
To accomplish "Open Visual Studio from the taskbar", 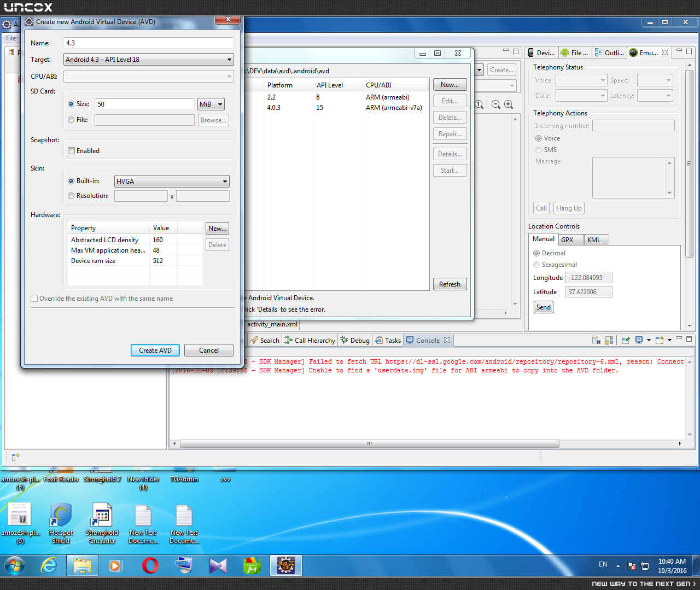I will 218,565.
